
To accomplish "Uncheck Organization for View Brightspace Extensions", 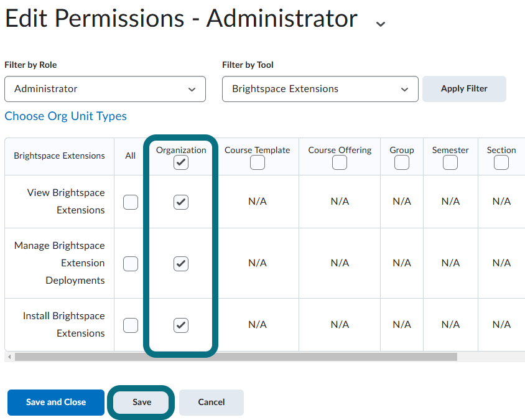I will point(181,202).
